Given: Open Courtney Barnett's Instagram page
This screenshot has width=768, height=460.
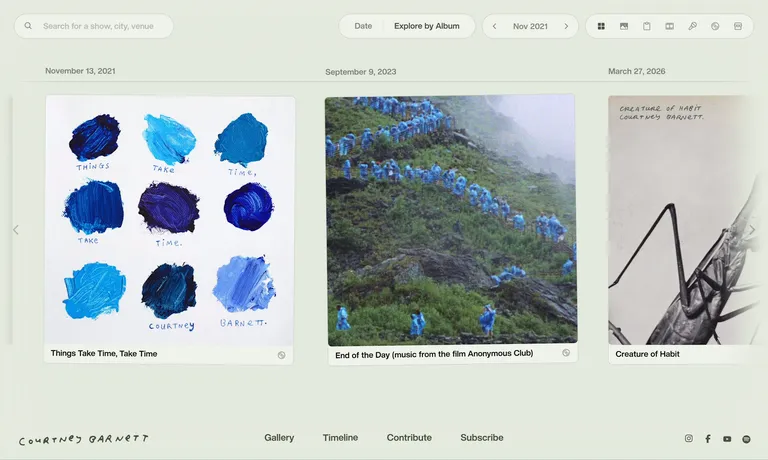Looking at the screenshot, I should coord(689,438).
